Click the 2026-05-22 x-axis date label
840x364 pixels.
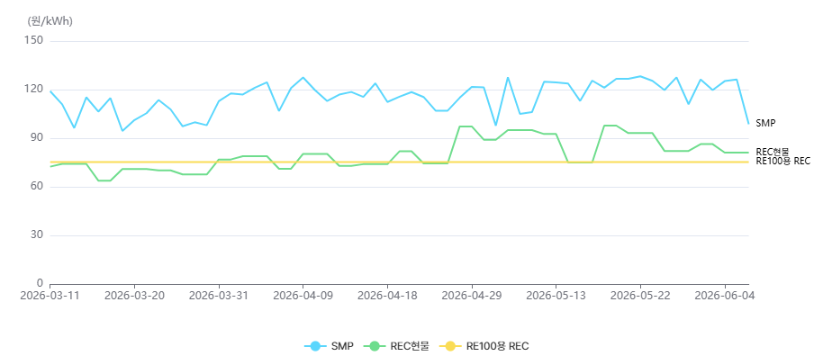(640, 295)
